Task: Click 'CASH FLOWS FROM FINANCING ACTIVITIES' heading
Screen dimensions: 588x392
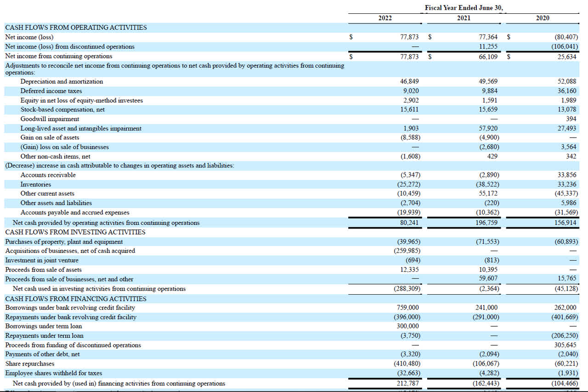Action: click(x=75, y=298)
